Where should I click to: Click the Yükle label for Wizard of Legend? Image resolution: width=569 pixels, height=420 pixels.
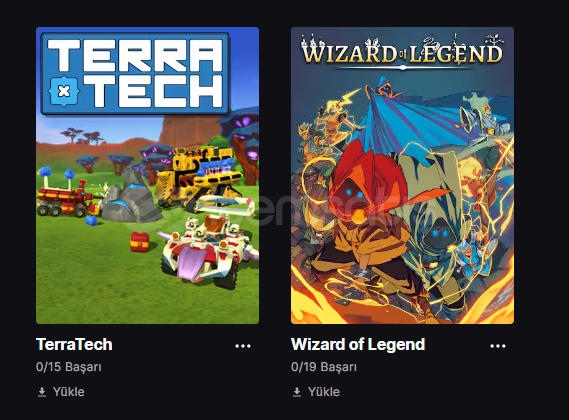tap(324, 392)
